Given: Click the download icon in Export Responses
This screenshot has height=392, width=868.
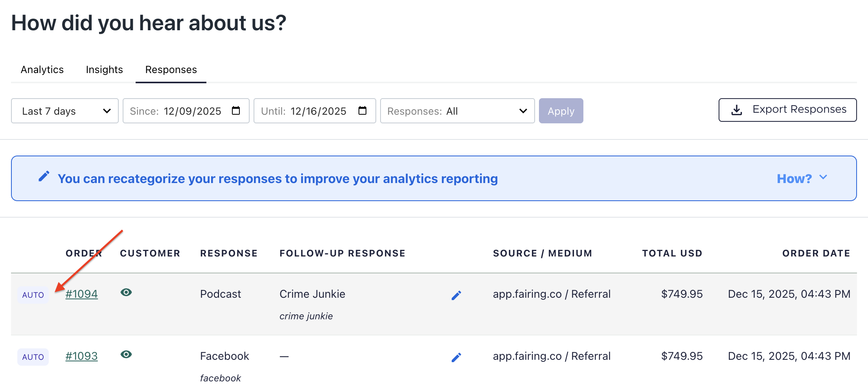Looking at the screenshot, I should coord(736,110).
